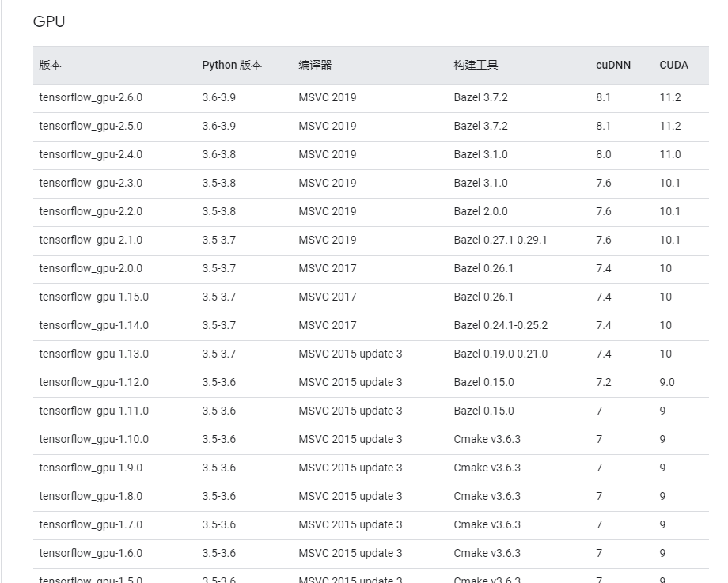Image resolution: width=728 pixels, height=583 pixels.
Task: Click tensorflow_gpu-1.6.0 version cell
Action: [90, 553]
